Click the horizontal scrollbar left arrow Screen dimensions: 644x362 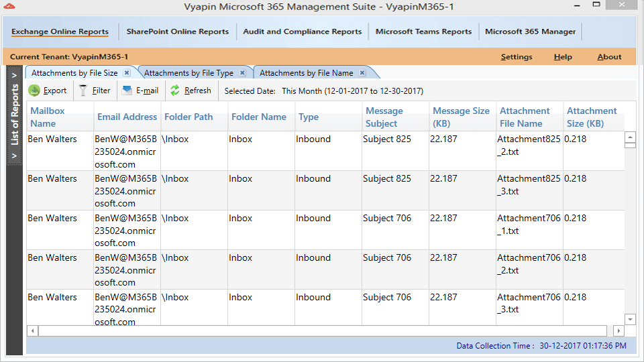coord(32,330)
